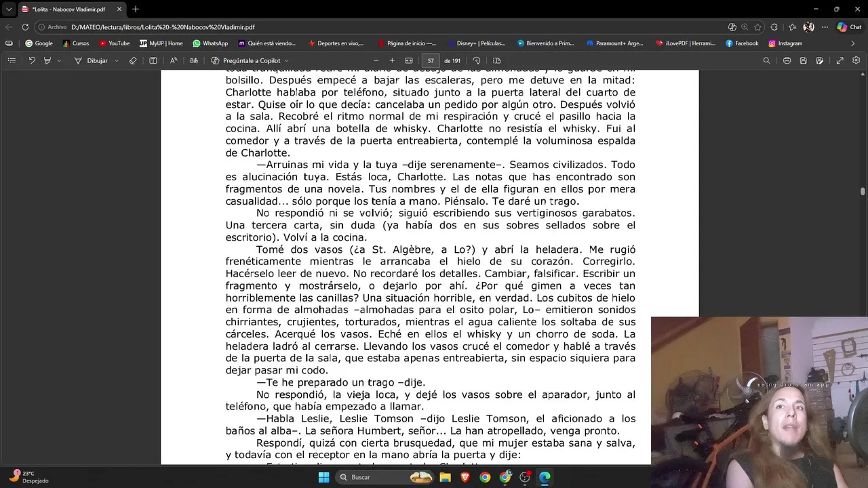
Task: Show more bookmarks overflow chevron
Action: [853, 43]
